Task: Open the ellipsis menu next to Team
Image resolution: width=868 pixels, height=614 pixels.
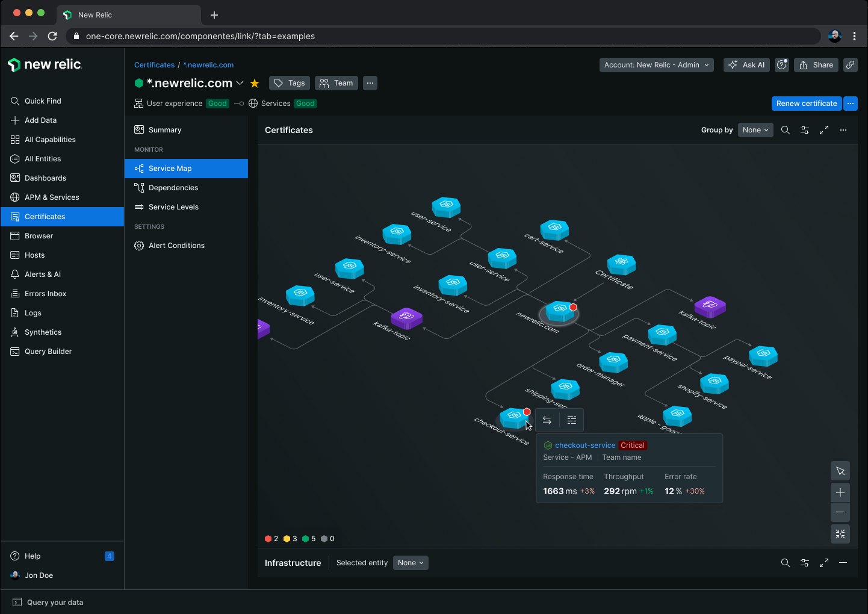Action: click(370, 83)
